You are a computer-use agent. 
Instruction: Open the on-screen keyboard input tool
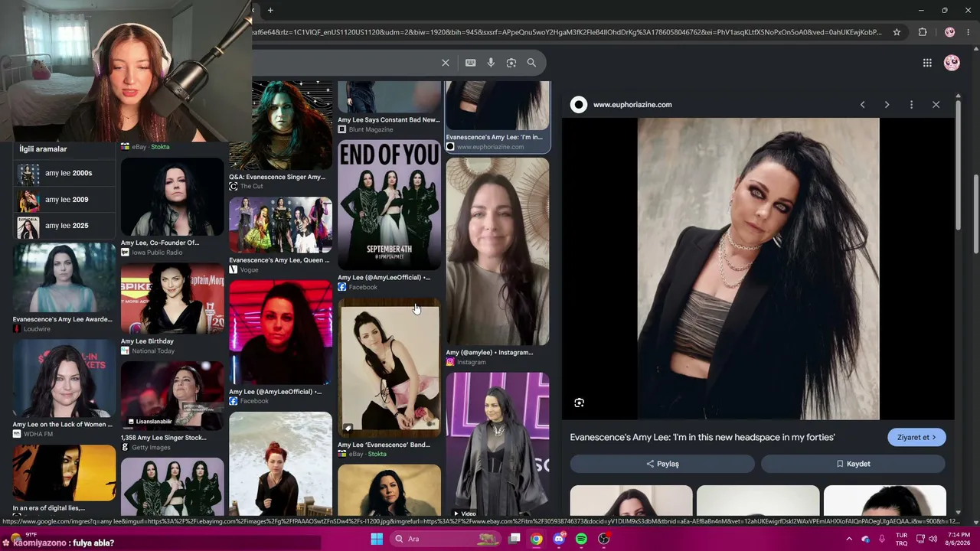pyautogui.click(x=470, y=63)
